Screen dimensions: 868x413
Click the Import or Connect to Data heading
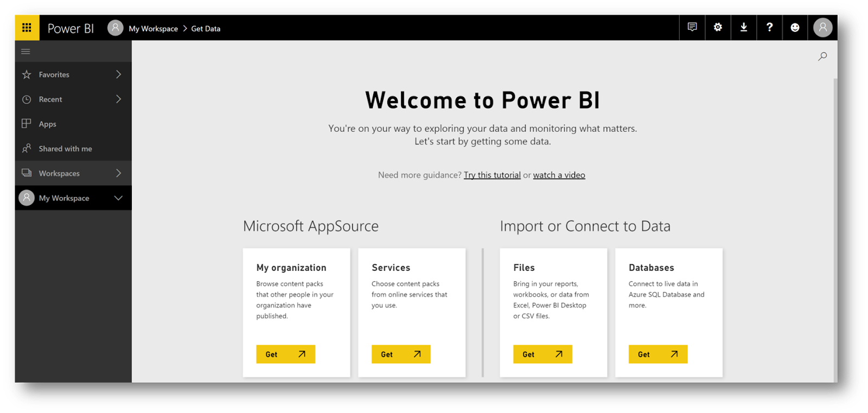pos(585,226)
